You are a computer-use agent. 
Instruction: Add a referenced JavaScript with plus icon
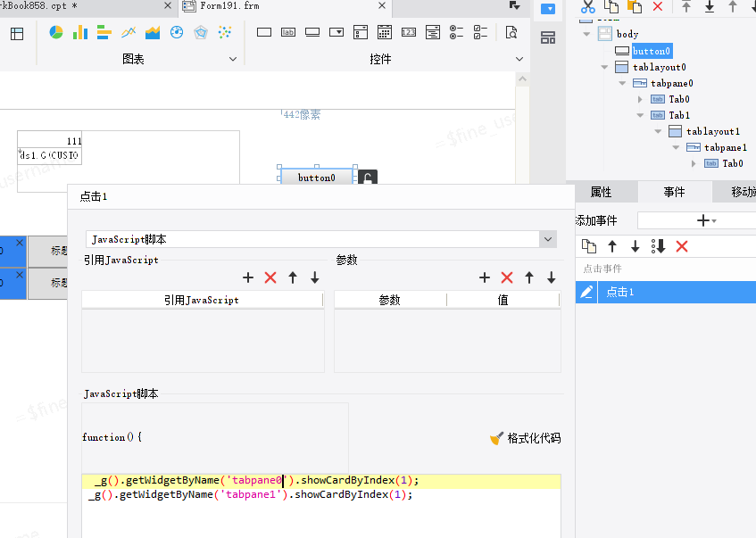click(248, 277)
